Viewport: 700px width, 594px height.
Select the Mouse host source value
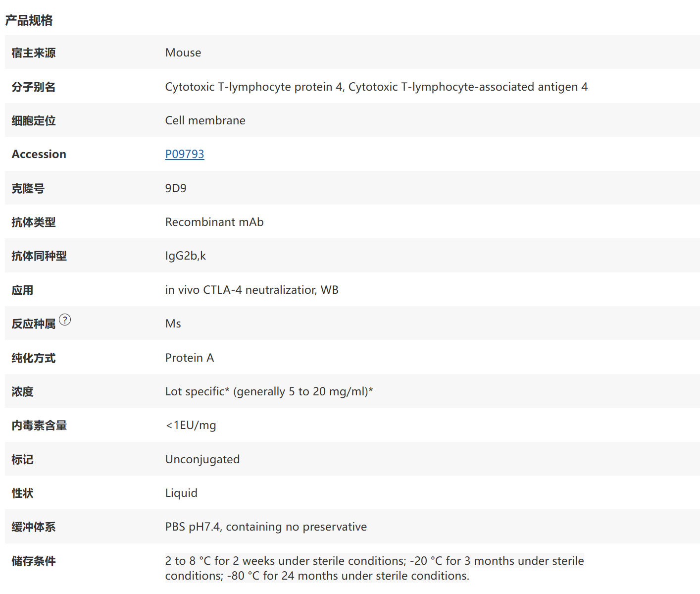coord(183,53)
